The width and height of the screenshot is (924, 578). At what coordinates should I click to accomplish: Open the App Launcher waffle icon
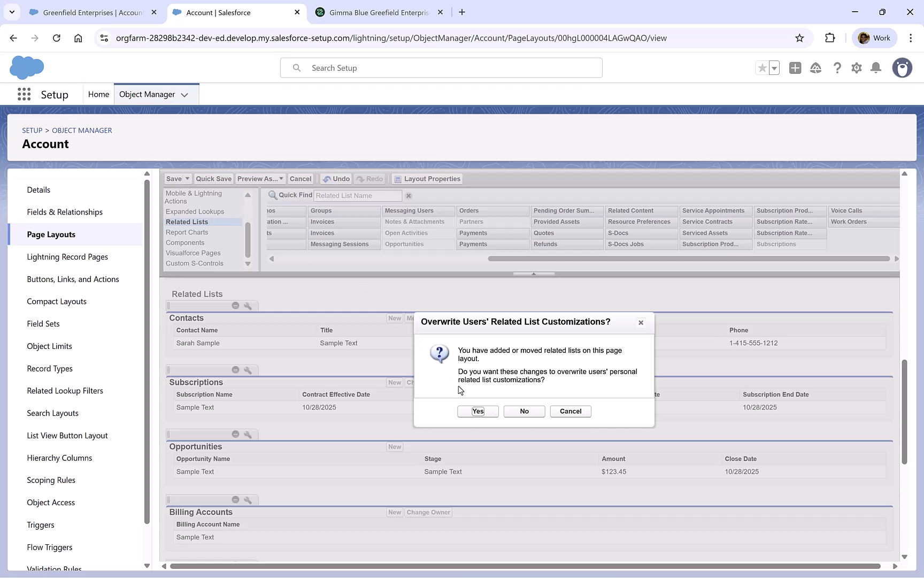pyautogui.click(x=24, y=94)
